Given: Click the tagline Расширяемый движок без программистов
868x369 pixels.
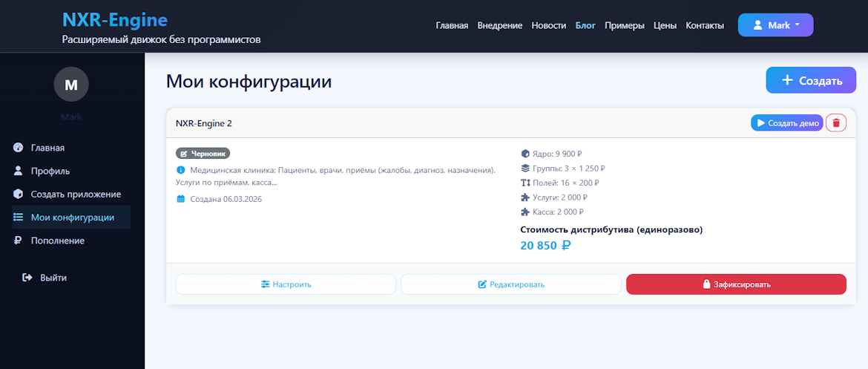Looking at the screenshot, I should pos(161,40).
